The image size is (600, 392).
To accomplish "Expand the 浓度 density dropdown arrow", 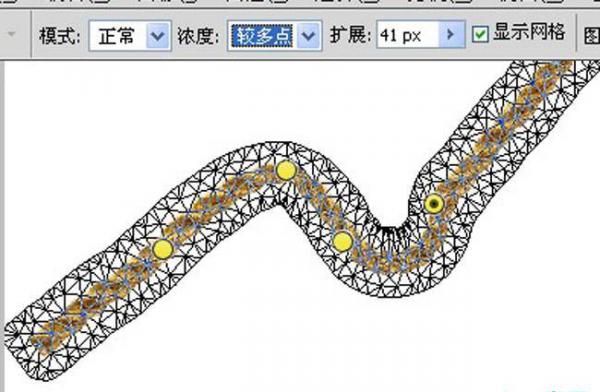I will (x=309, y=36).
